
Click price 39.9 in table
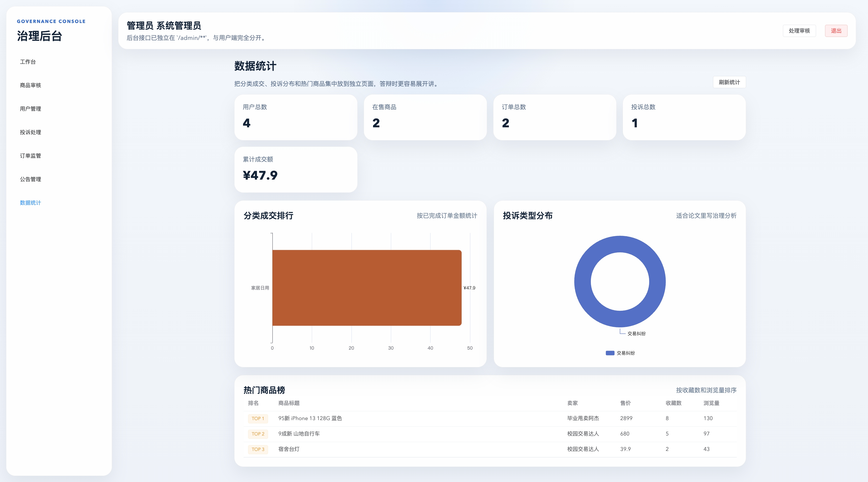[625, 449]
